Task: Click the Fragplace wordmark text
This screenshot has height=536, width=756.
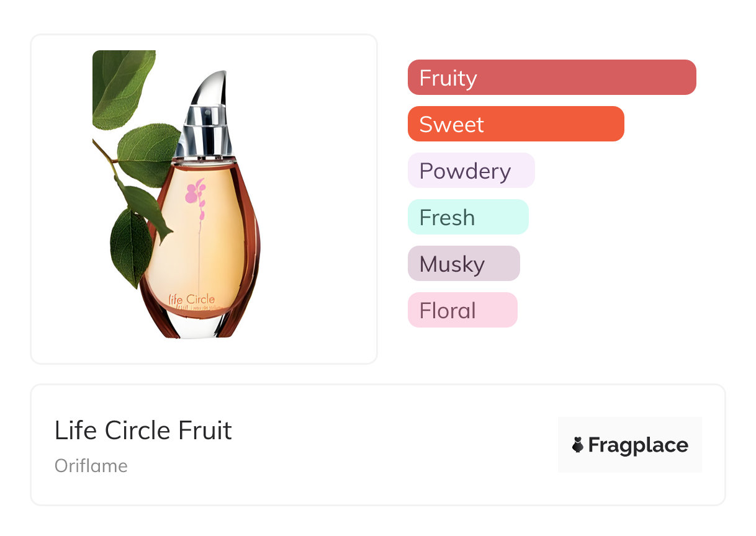Action: 638,445
